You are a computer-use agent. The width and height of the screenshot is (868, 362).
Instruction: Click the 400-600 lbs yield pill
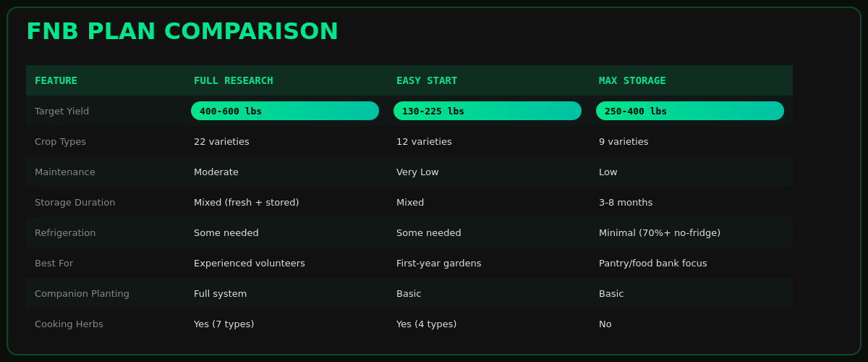(285, 111)
